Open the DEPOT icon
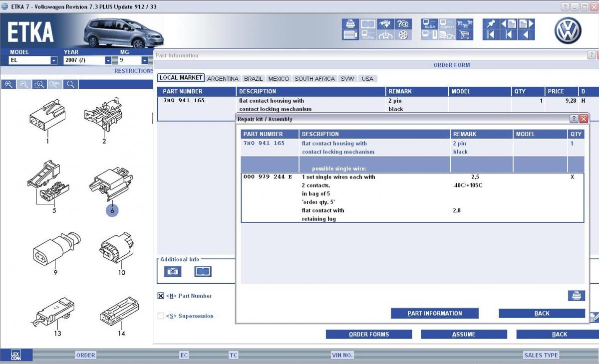 click(447, 24)
